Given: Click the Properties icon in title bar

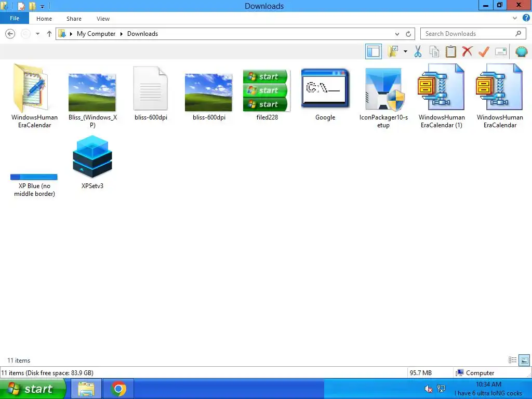Looking at the screenshot, I should (x=21, y=6).
